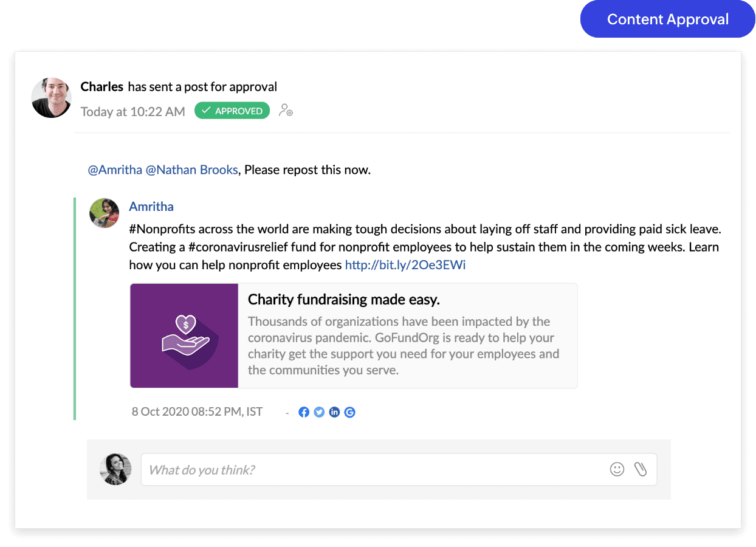The width and height of the screenshot is (756, 547).
Task: Open the bit.ly link in the post
Action: (405, 265)
